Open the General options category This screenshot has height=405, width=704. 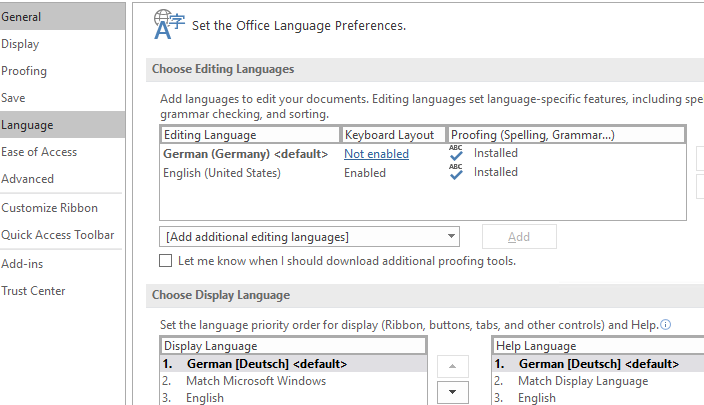21,17
